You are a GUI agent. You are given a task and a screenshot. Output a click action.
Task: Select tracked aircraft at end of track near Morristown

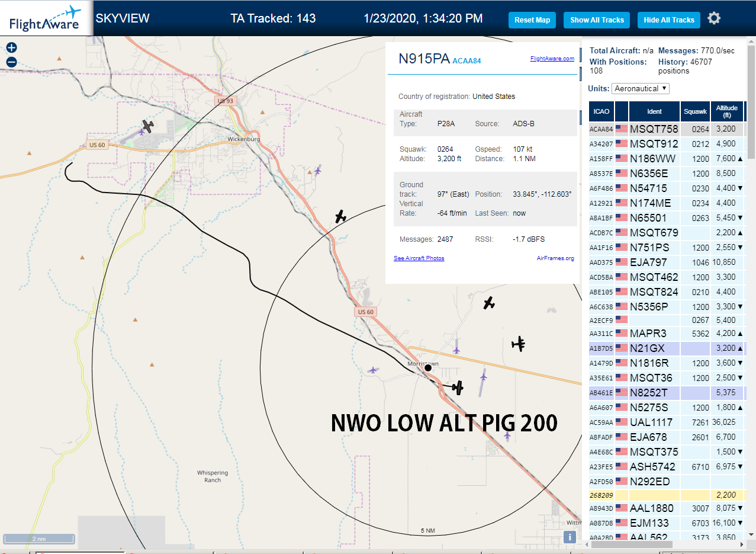[457, 388]
